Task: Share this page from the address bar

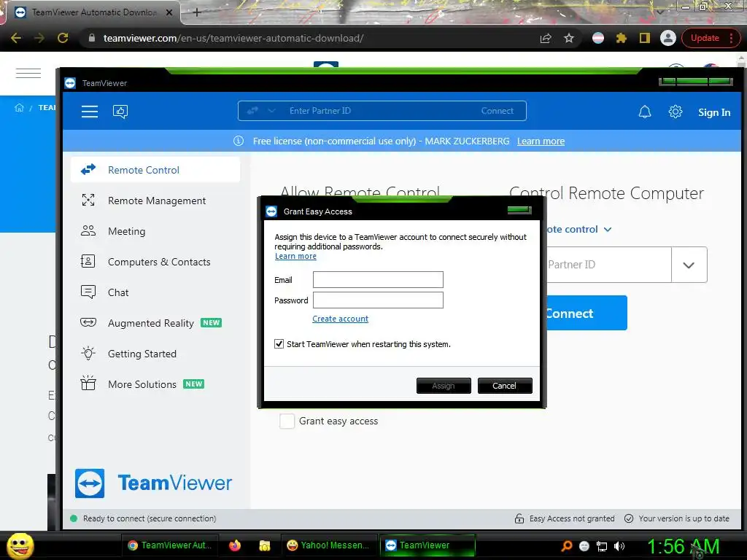Action: pyautogui.click(x=546, y=38)
